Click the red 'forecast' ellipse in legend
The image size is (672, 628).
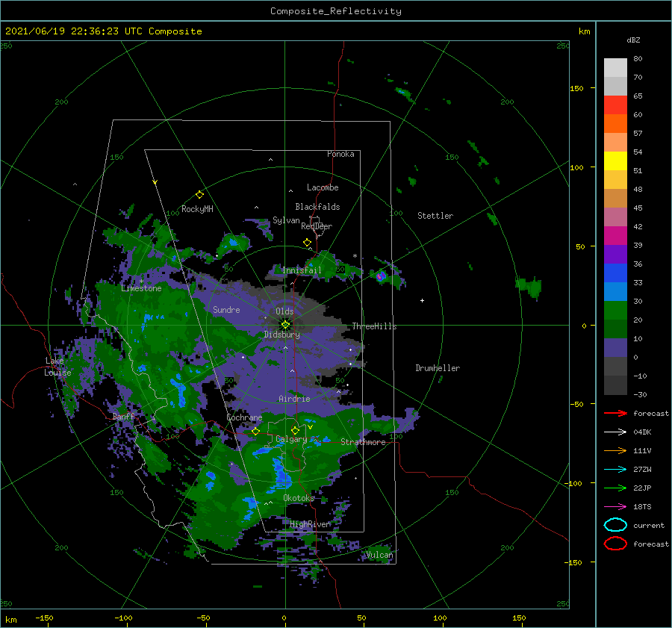[615, 544]
